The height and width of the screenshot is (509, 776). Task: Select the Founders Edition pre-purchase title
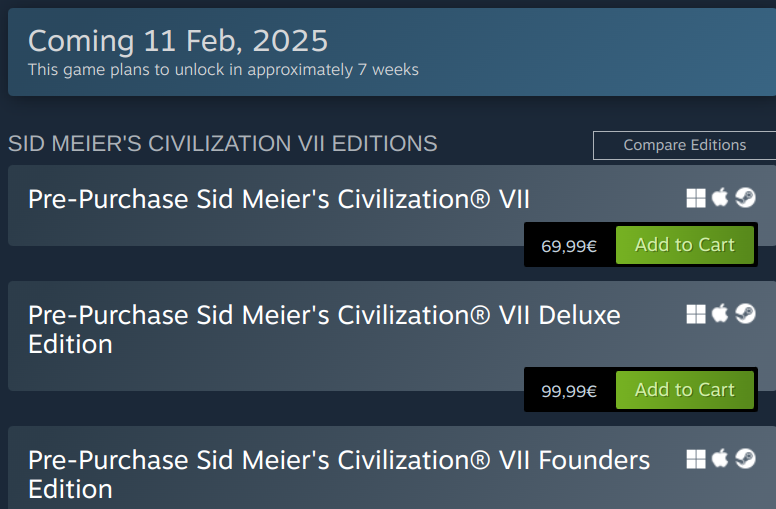coord(338,474)
